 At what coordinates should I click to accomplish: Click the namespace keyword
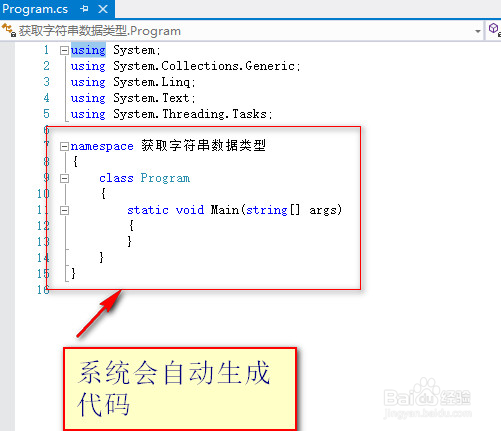(102, 146)
